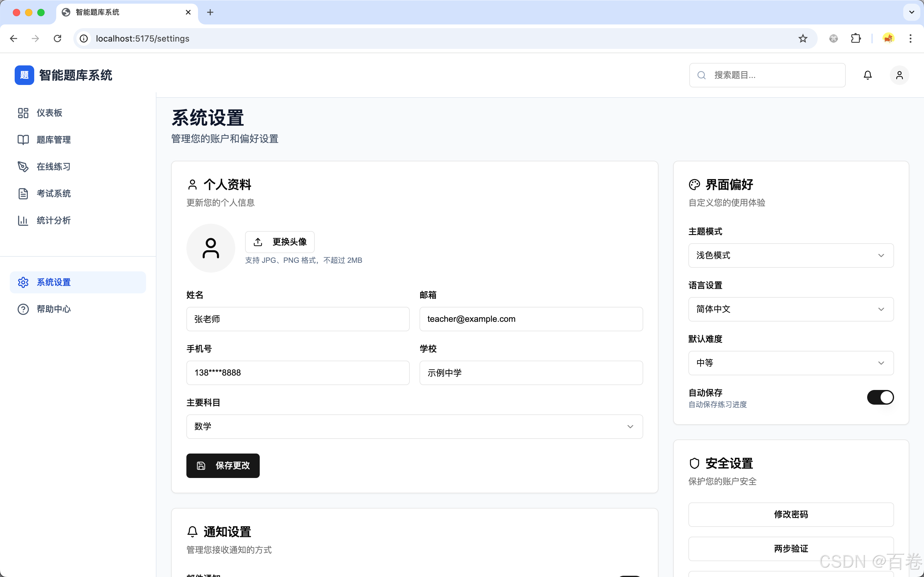The width and height of the screenshot is (924, 577).
Task: Expand the 主要科目 subject dropdown
Action: click(x=414, y=426)
